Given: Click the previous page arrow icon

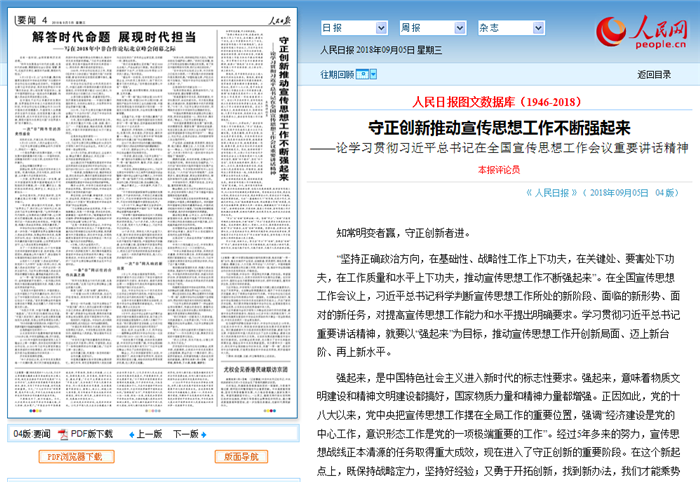Looking at the screenshot, I should pos(130,435).
